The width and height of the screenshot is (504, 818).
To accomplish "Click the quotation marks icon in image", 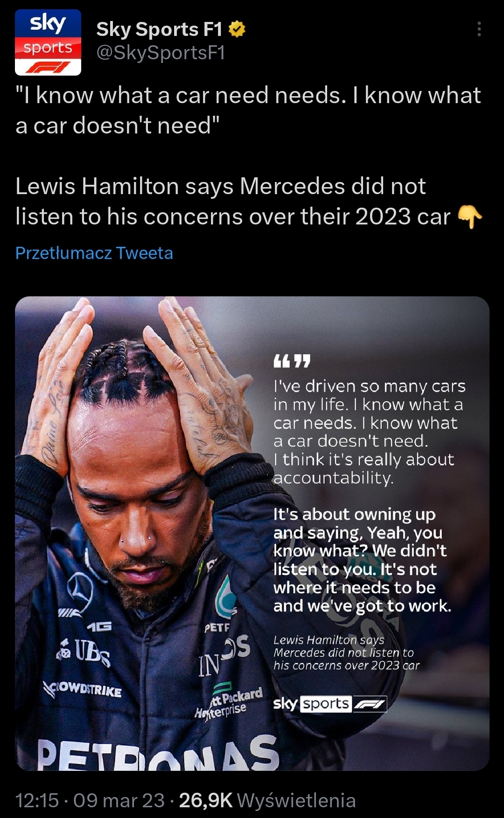I will coord(292,361).
